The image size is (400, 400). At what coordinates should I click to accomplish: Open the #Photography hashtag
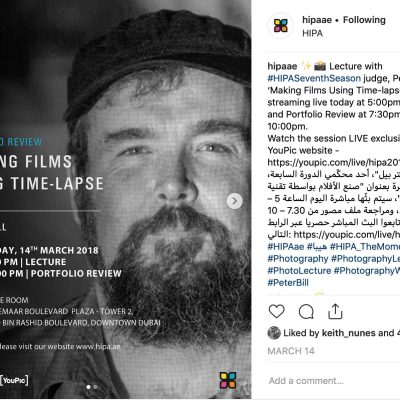[298, 259]
